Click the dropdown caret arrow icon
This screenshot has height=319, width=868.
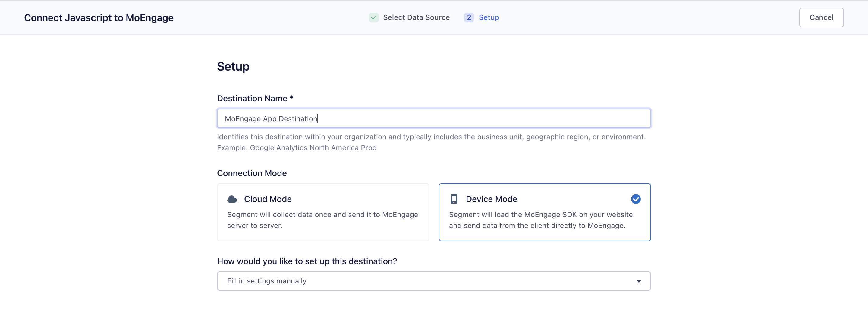click(639, 281)
